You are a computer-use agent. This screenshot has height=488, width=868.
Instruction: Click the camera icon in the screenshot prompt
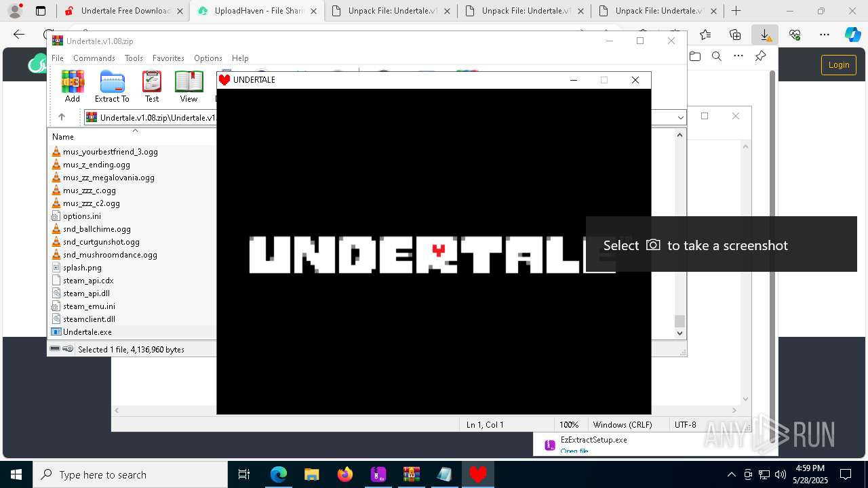tap(653, 245)
